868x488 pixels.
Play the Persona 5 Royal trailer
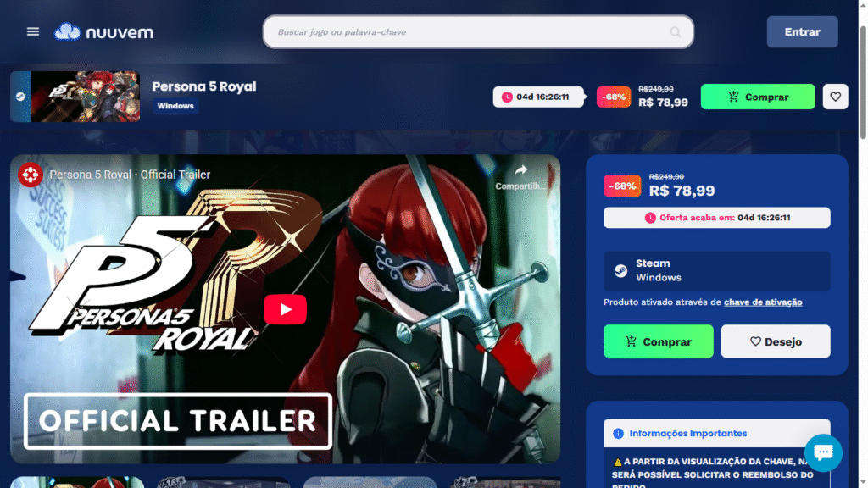[x=285, y=309]
